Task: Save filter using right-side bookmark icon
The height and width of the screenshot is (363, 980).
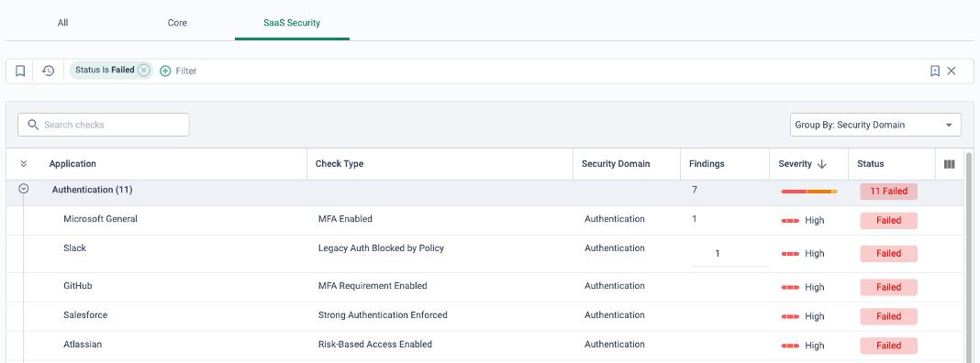Action: 935,71
